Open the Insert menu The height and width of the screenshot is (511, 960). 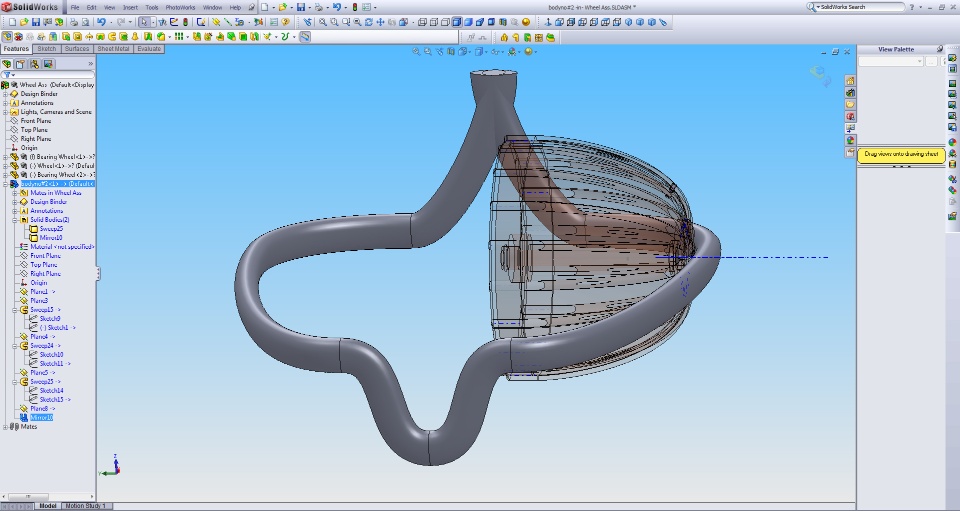(x=130, y=7)
